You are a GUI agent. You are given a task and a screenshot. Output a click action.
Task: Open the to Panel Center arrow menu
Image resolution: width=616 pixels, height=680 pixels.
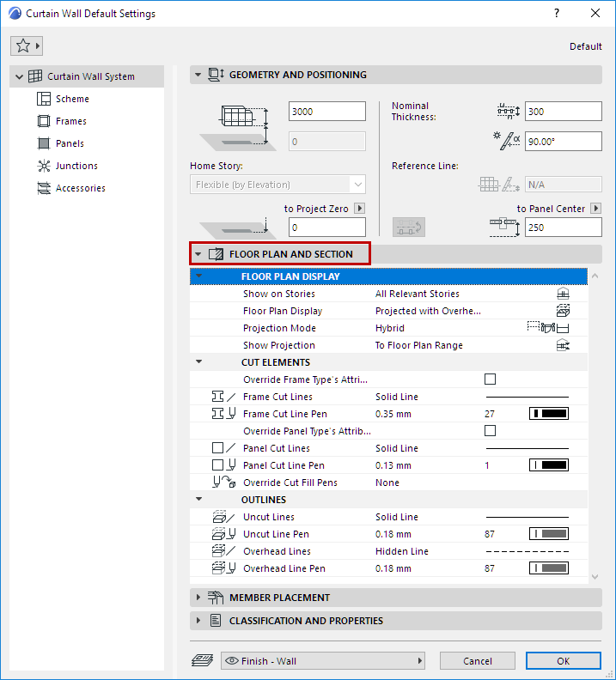click(596, 209)
